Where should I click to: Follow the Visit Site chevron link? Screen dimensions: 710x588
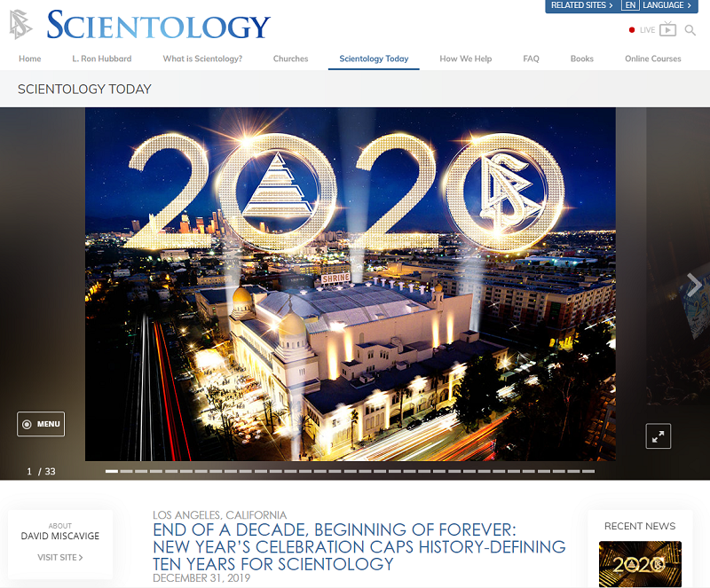[60, 557]
